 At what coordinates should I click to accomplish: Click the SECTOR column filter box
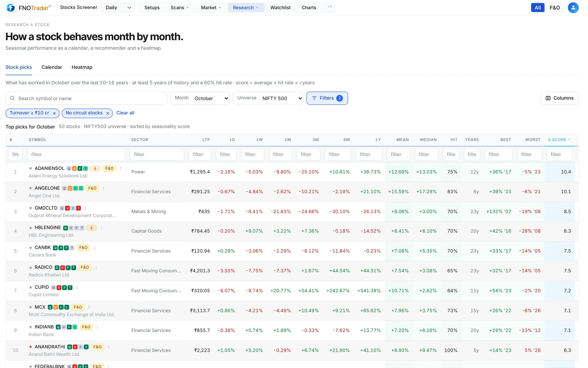pos(157,155)
